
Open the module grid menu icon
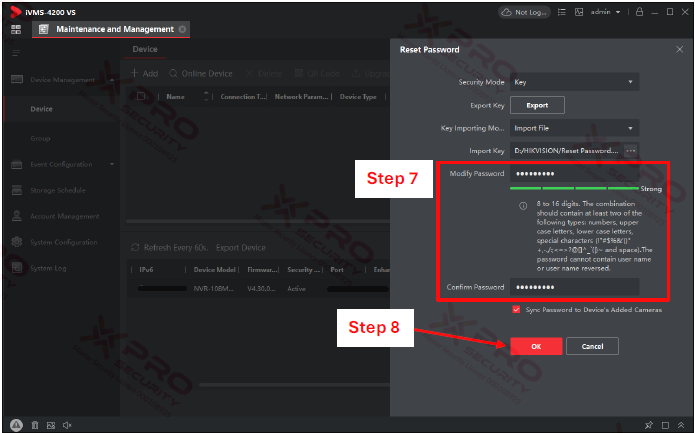[16, 30]
